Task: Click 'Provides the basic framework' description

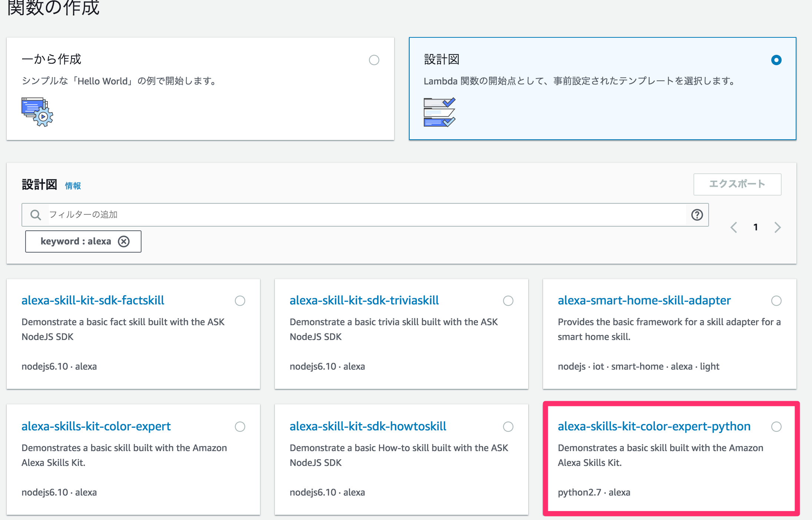Action: pyautogui.click(x=669, y=329)
